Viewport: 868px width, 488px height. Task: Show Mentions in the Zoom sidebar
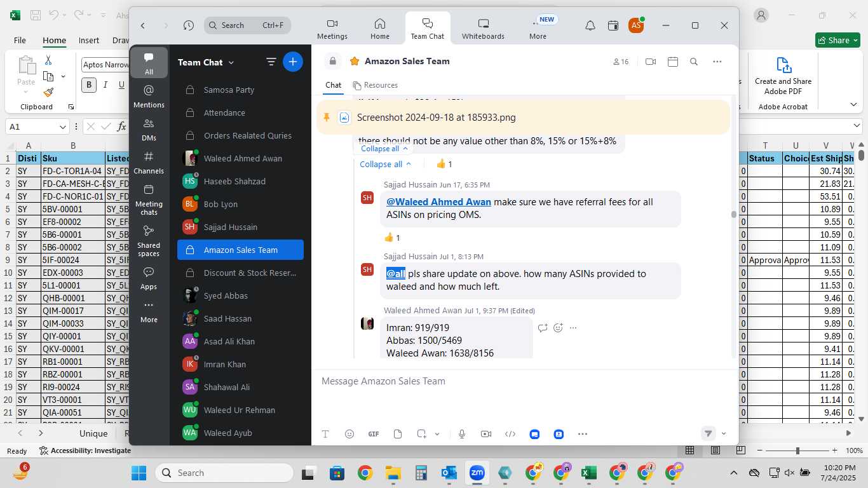tap(149, 96)
